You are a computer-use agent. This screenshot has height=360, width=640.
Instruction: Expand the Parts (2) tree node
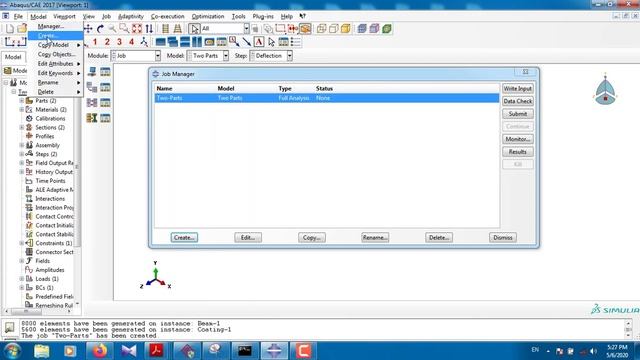22,100
